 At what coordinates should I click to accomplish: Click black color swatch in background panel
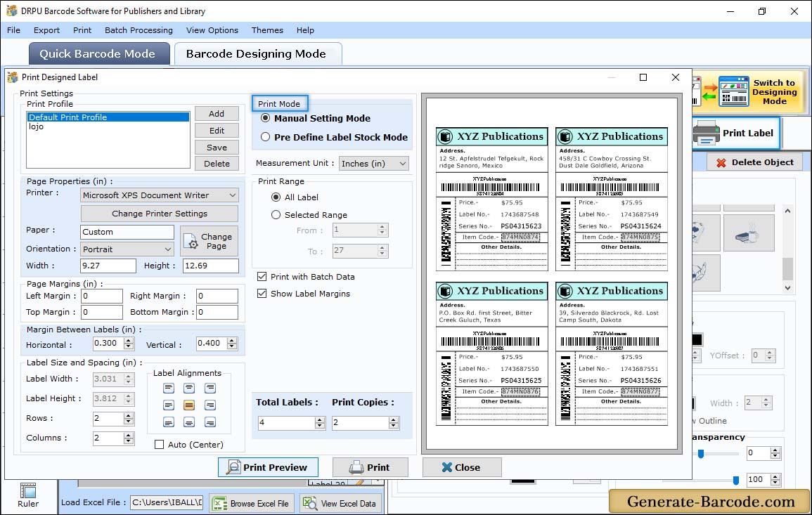[697, 339]
